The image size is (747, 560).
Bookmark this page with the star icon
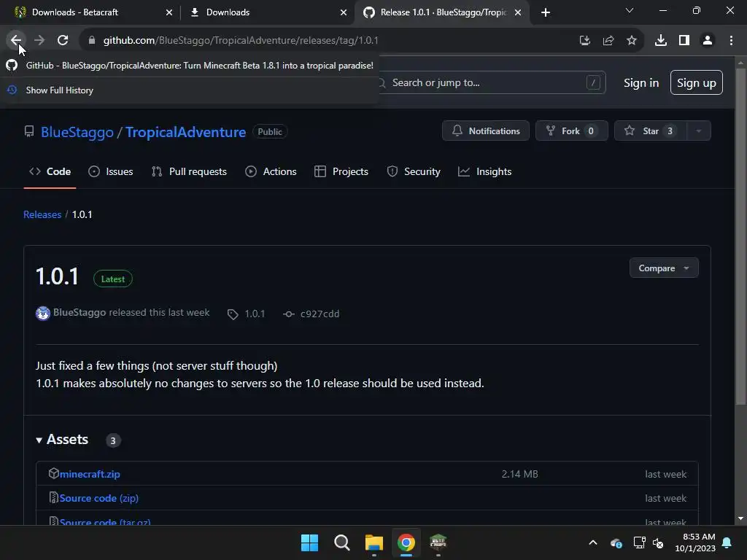[x=632, y=41]
